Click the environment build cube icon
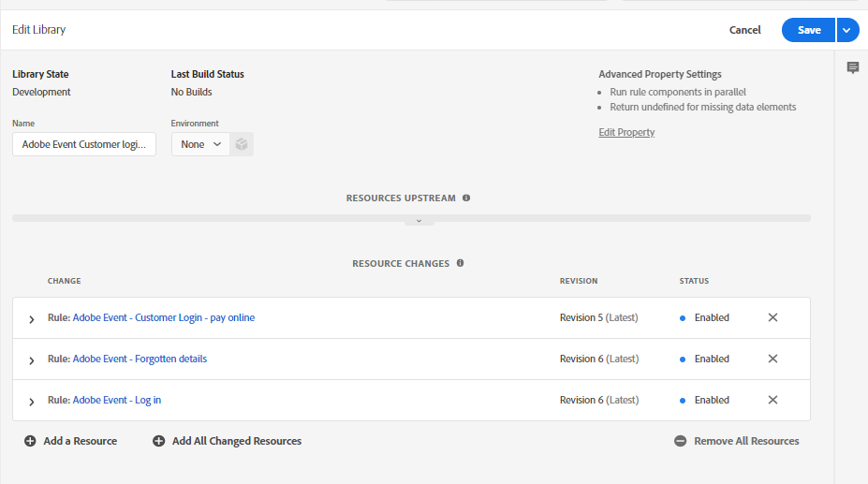Viewport: 868px width, 484px height. 242,144
